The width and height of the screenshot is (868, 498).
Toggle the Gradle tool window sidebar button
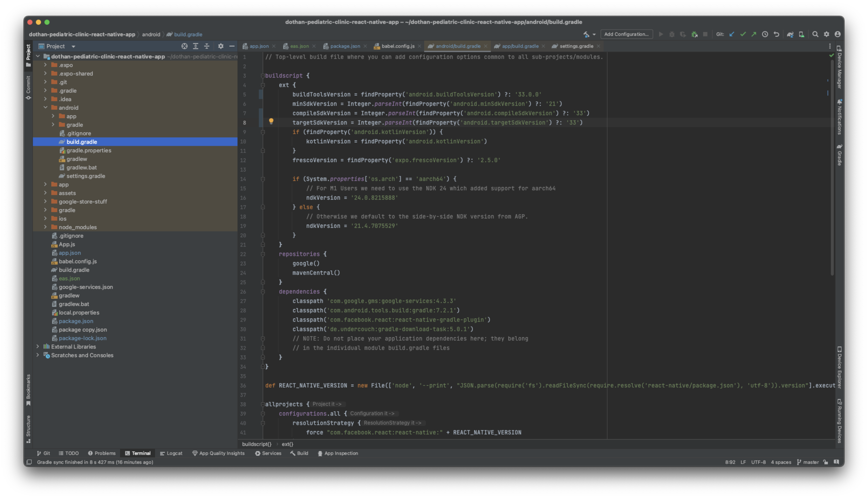pos(839,155)
